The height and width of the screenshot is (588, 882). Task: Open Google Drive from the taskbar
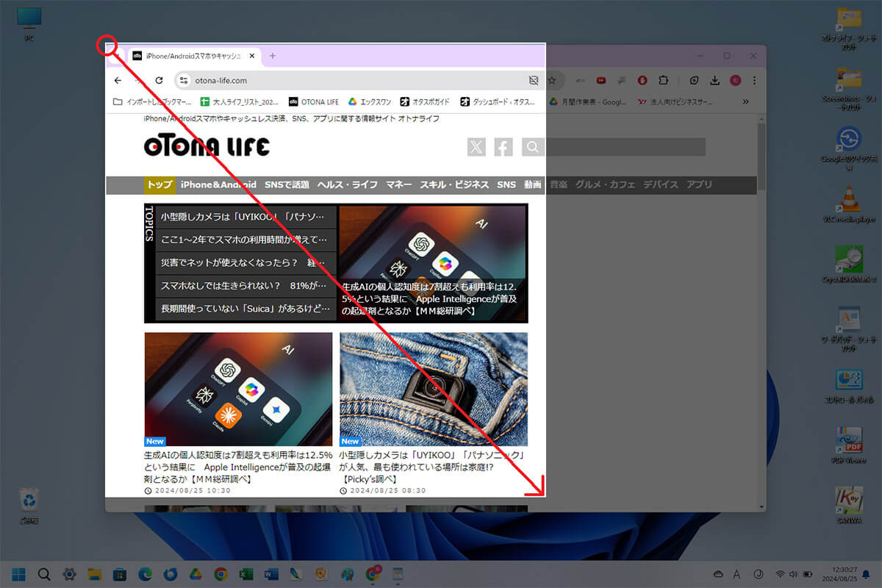196,574
